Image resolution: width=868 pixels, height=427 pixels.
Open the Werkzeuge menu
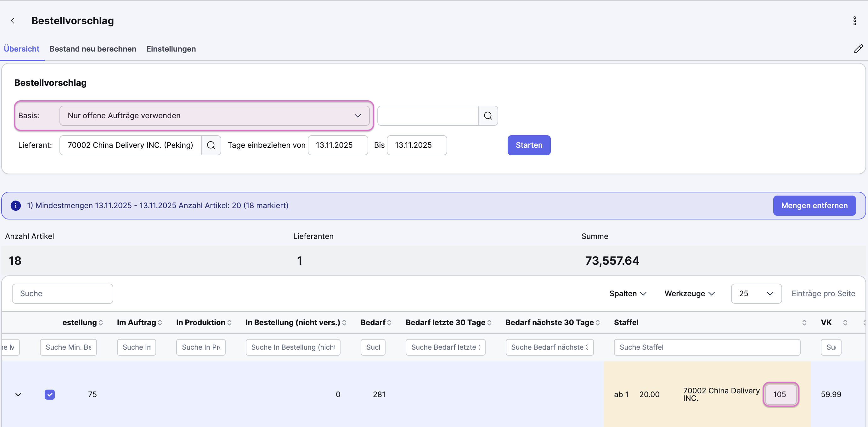click(690, 294)
